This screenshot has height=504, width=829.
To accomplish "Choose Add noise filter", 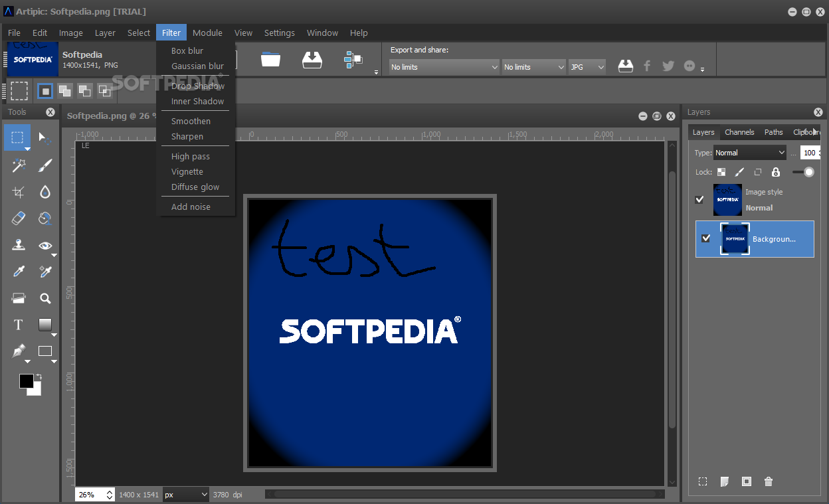I will 191,207.
